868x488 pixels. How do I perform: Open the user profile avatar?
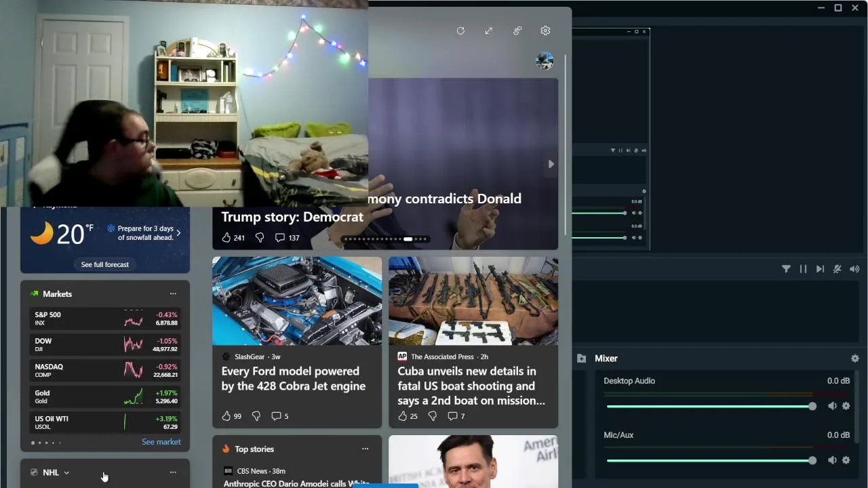pyautogui.click(x=545, y=61)
